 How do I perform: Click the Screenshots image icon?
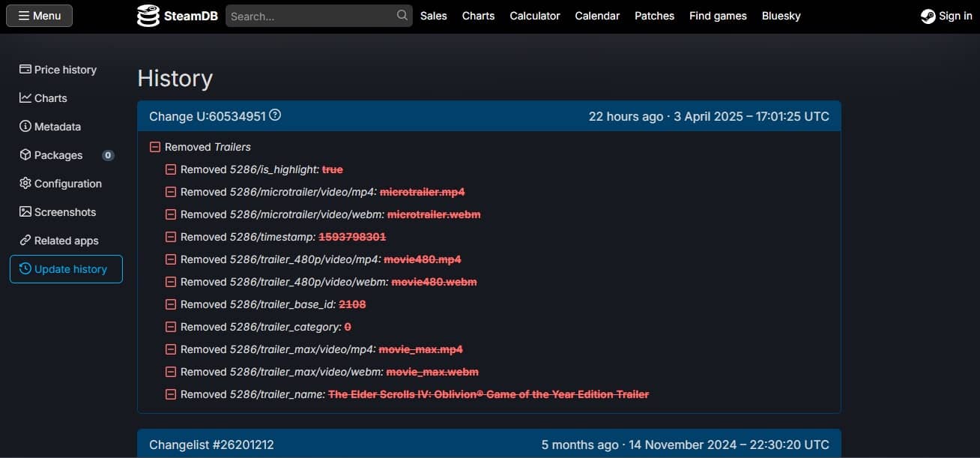25,211
